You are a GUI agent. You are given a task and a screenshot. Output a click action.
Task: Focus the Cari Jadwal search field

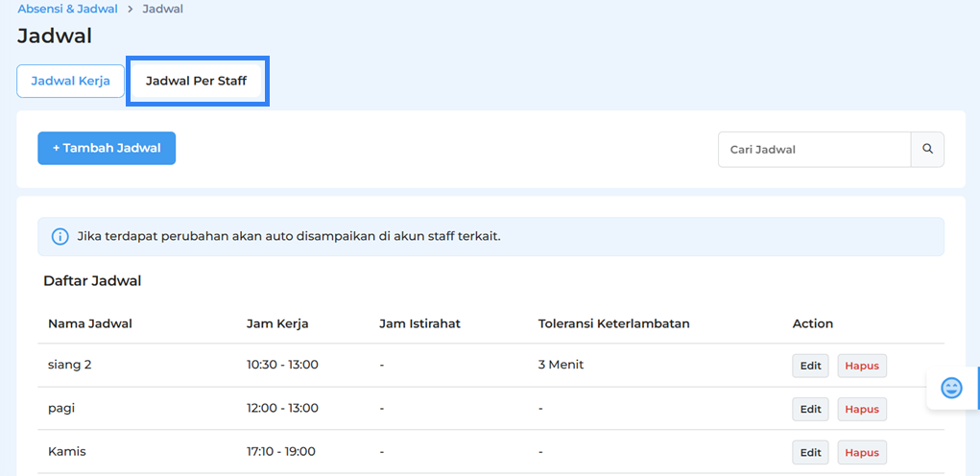click(814, 150)
